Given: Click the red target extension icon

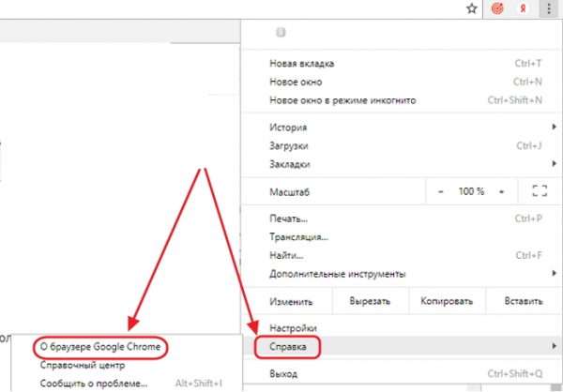Looking at the screenshot, I should 499,8.
